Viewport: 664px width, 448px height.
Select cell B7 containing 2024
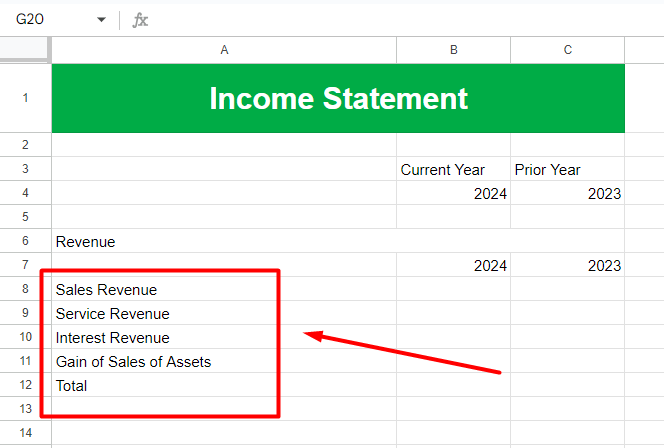pos(454,265)
